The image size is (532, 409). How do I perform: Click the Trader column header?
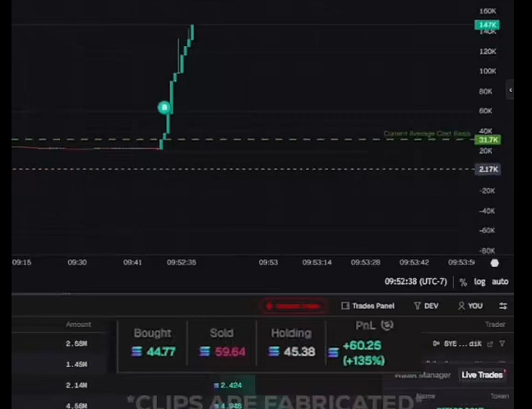tap(495, 324)
